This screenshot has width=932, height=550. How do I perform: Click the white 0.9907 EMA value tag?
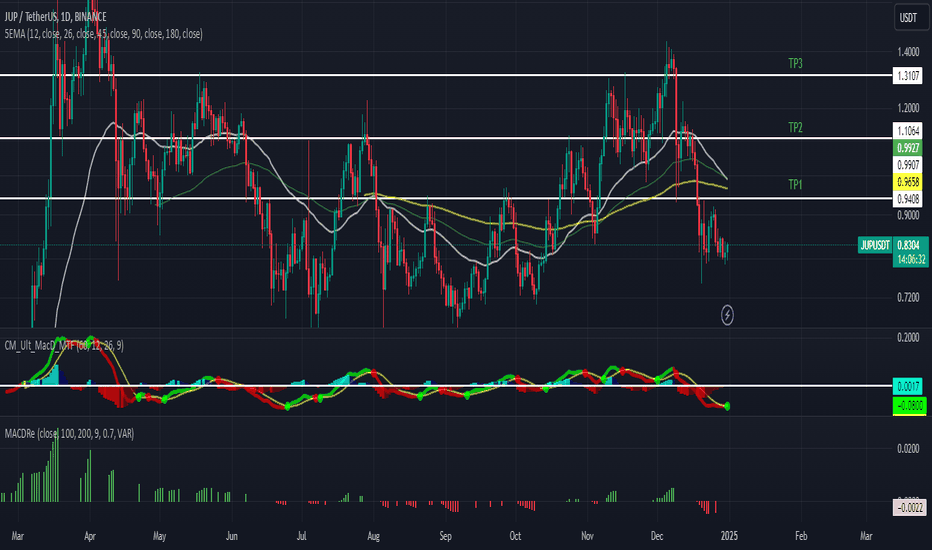click(908, 165)
